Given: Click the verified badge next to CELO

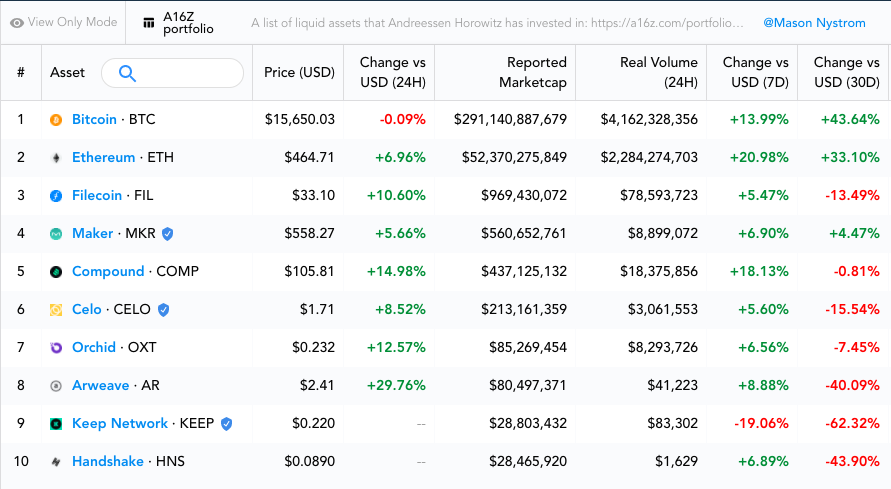Looking at the screenshot, I should (x=163, y=310).
